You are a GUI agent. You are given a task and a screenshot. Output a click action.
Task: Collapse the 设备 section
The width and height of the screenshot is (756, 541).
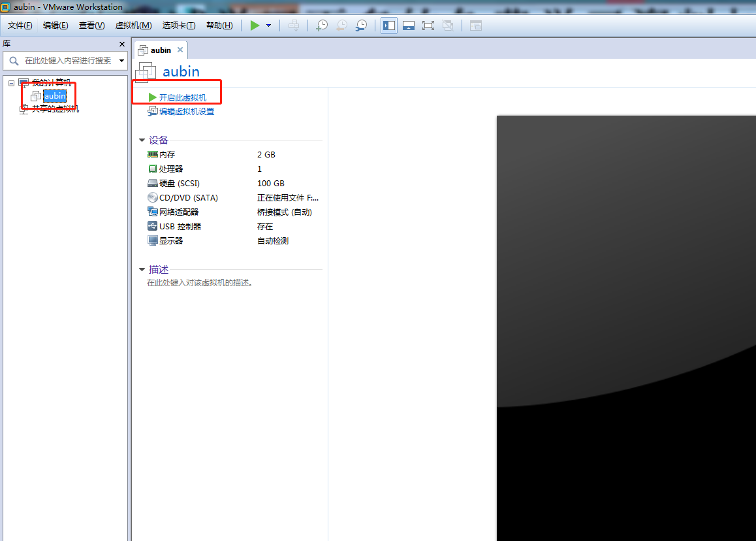(x=142, y=140)
